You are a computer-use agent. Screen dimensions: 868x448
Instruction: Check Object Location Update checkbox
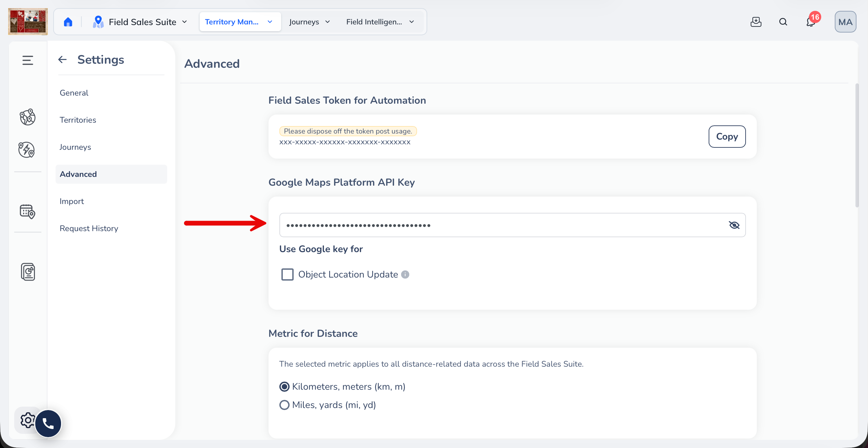click(x=288, y=274)
